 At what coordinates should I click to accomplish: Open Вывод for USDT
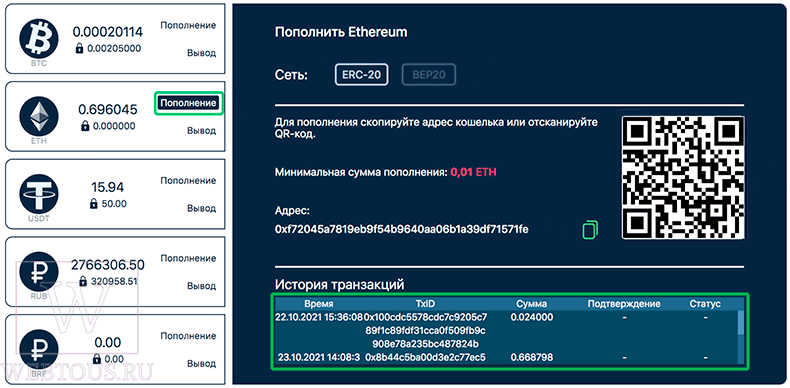[202, 208]
